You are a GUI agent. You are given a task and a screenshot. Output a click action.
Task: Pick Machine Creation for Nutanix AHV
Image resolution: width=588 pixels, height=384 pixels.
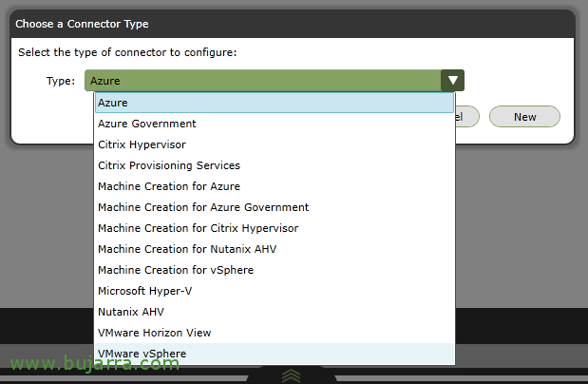275,249
